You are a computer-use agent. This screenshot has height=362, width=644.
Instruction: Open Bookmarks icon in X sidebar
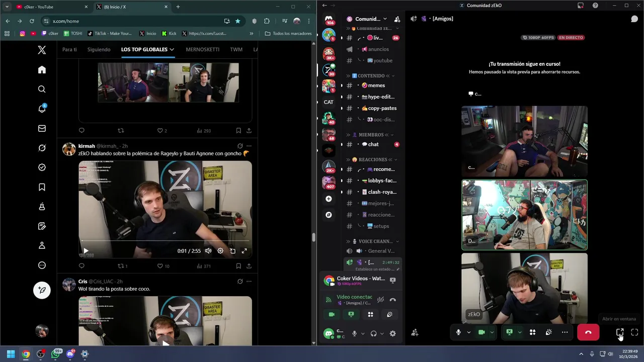coord(42,187)
